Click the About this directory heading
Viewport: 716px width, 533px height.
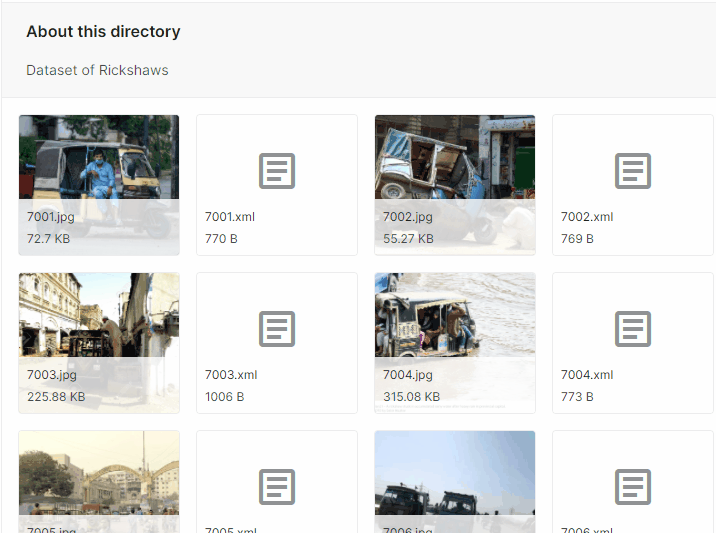pos(103,32)
